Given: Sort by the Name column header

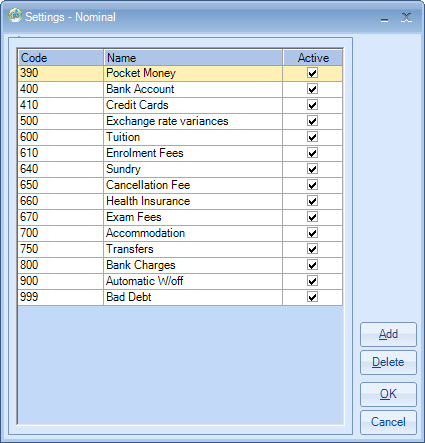Looking at the screenshot, I should (193, 58).
